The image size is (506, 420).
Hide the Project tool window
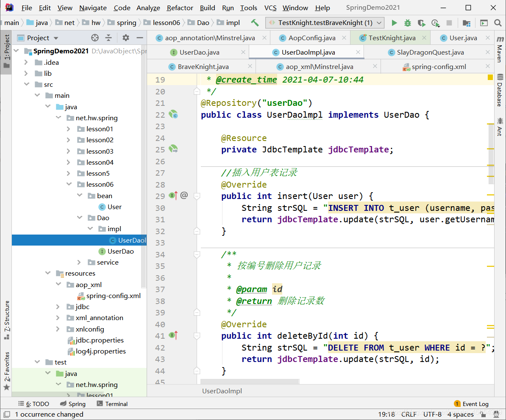(139, 38)
